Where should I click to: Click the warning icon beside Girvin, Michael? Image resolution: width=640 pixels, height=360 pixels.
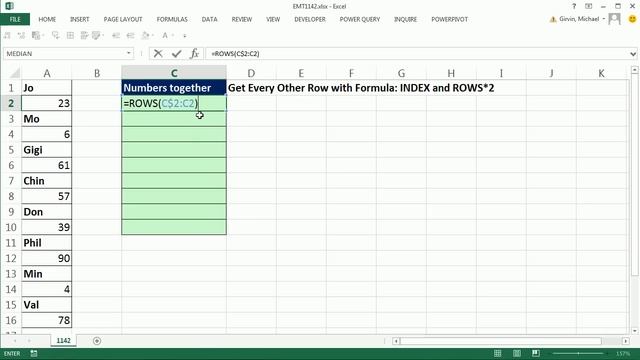(x=553, y=19)
